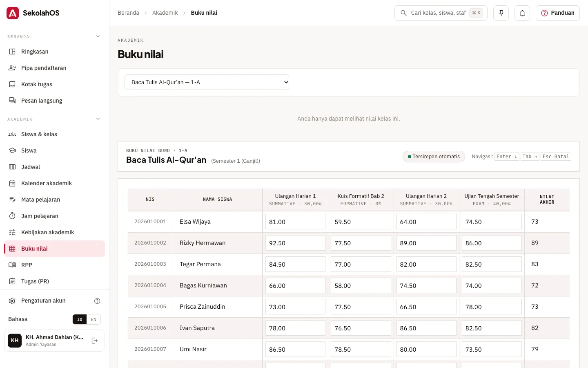Click the Siswa & kelas group icon
The height and width of the screenshot is (368, 588).
pyautogui.click(x=12, y=134)
